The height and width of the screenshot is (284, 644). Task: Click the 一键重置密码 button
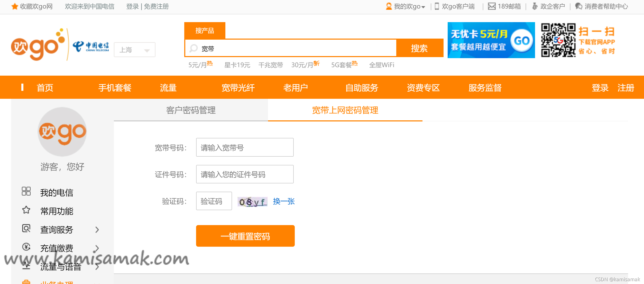(245, 236)
